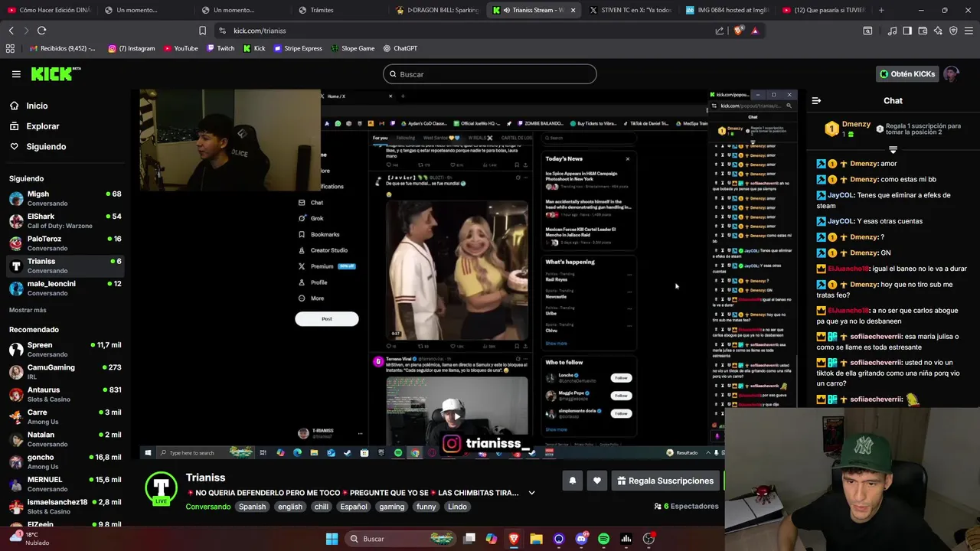
Task: Open the MERNUEL recommended channel
Action: [x=65, y=484]
